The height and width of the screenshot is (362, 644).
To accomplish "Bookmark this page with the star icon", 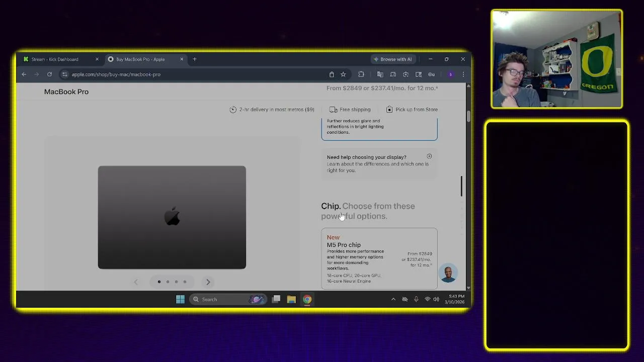I will [343, 74].
